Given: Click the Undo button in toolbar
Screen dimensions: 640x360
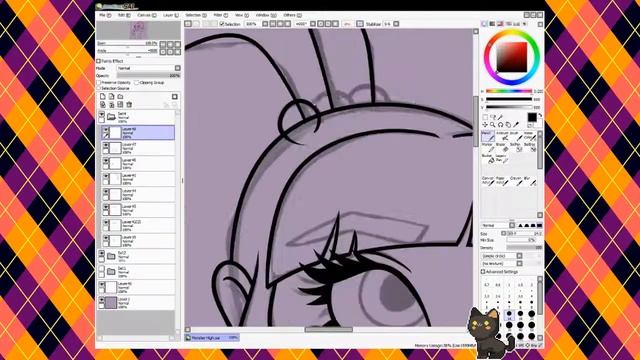Looking at the screenshot, I should point(188,24).
